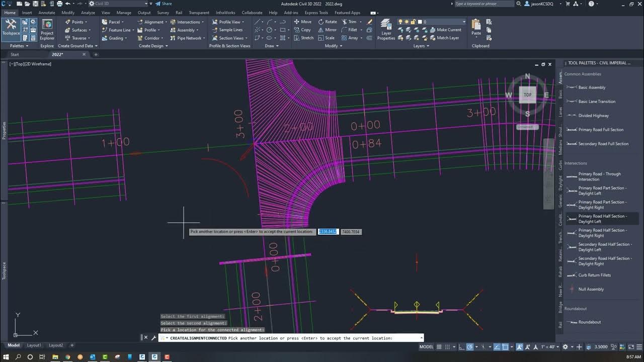Image resolution: width=644 pixels, height=362 pixels.
Task: Click the command line customize wrench icon
Action: click(154, 338)
